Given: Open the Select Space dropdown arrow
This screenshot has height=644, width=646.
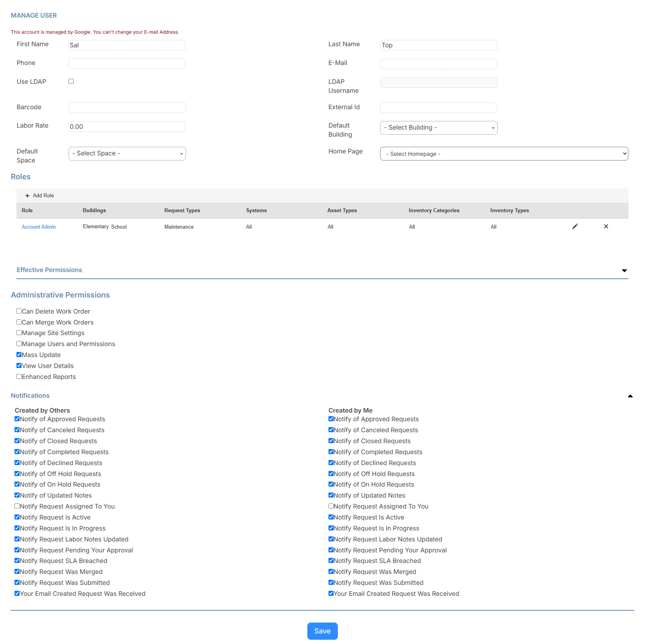Looking at the screenshot, I should pos(181,153).
